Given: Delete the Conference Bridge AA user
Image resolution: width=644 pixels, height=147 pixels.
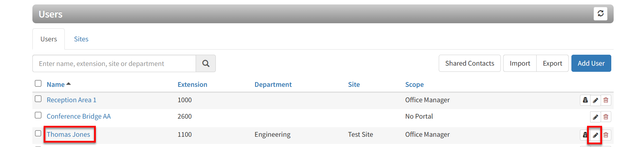Looking at the screenshot, I should 606,117.
